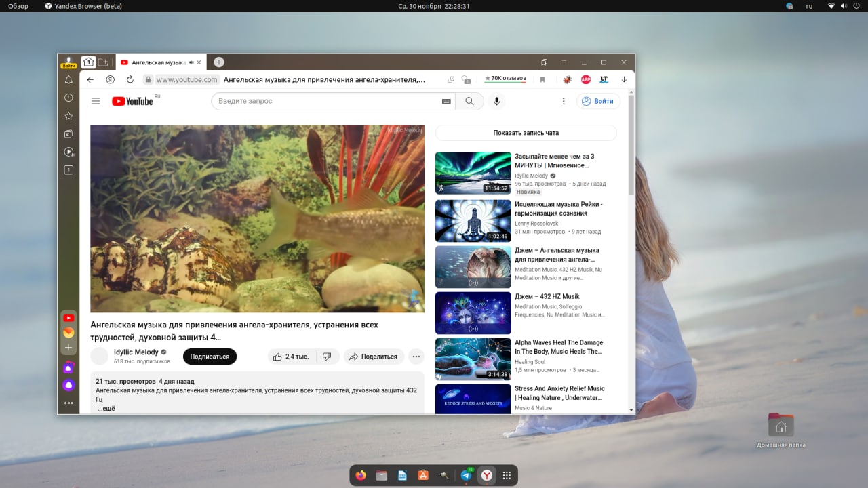Viewport: 868px width, 488px height.
Task: Open history clock icon in sidebar
Action: point(68,98)
